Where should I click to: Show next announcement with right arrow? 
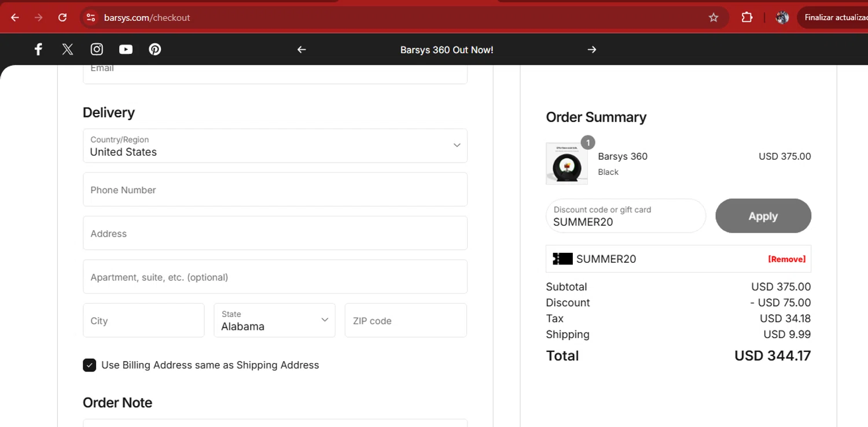coord(591,50)
